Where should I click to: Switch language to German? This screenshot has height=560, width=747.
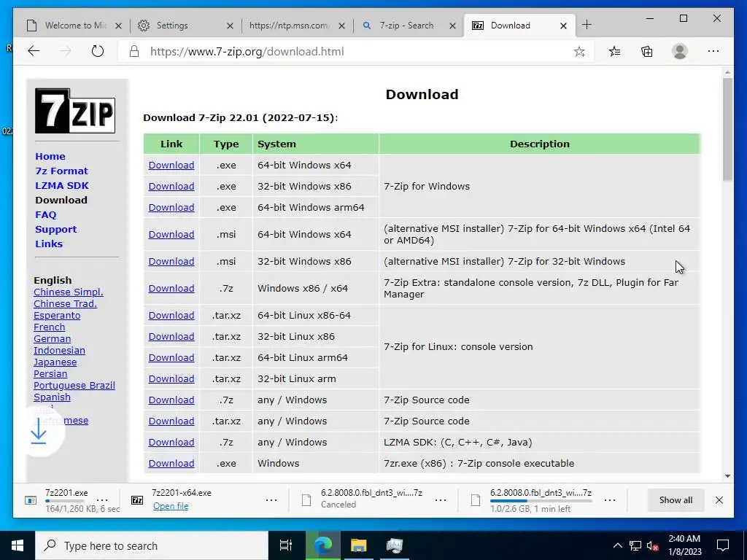coord(52,338)
